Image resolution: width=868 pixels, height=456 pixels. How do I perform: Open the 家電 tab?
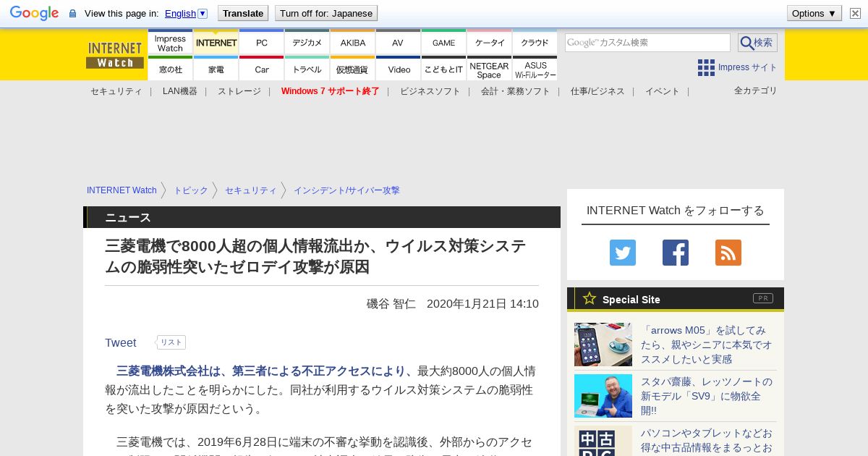point(216,68)
